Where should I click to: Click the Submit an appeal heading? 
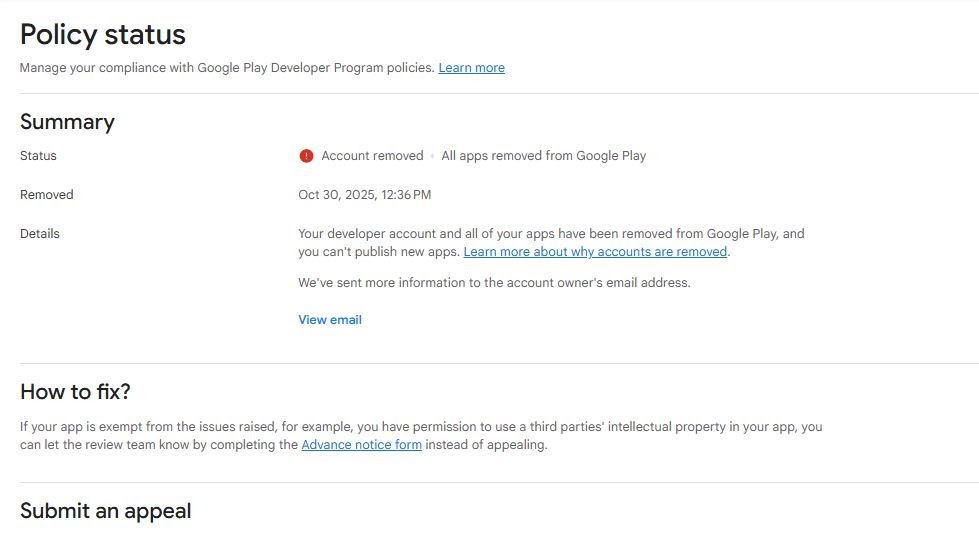coord(105,511)
